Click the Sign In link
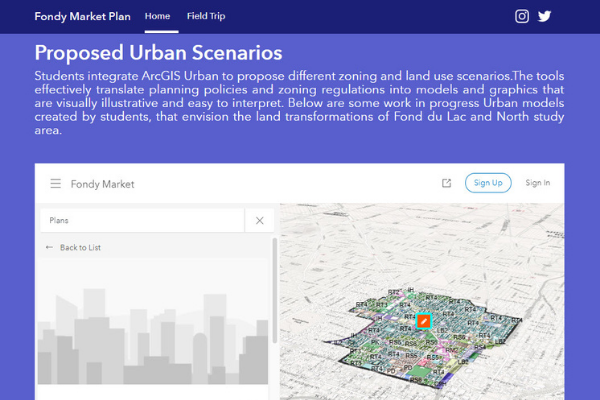Image resolution: width=600 pixels, height=400 pixels. tap(537, 183)
